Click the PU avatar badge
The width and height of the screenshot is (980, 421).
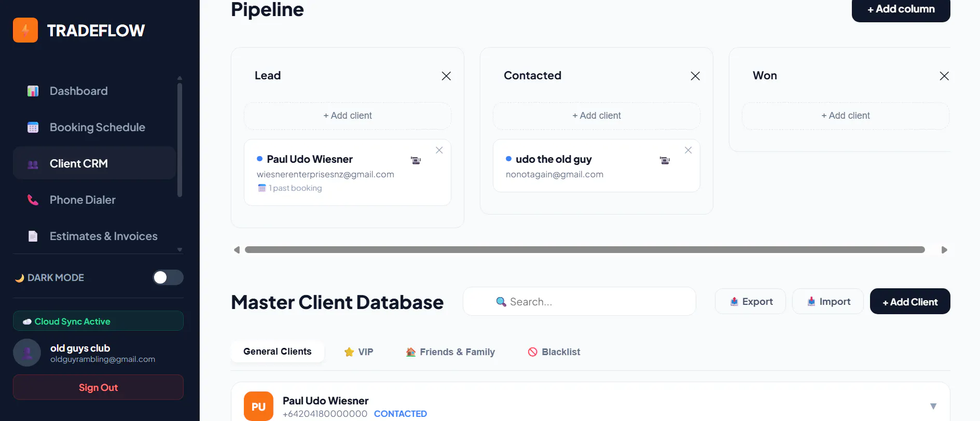[x=258, y=406]
